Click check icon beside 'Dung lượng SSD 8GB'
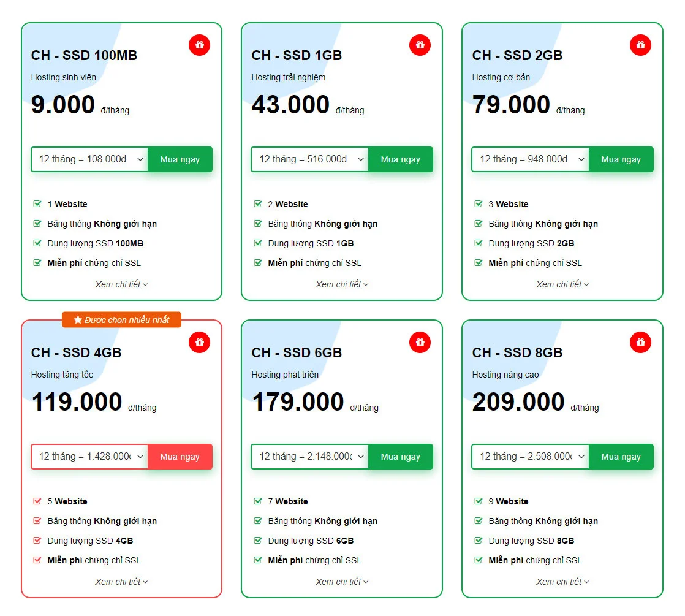685x616 pixels. pos(479,541)
